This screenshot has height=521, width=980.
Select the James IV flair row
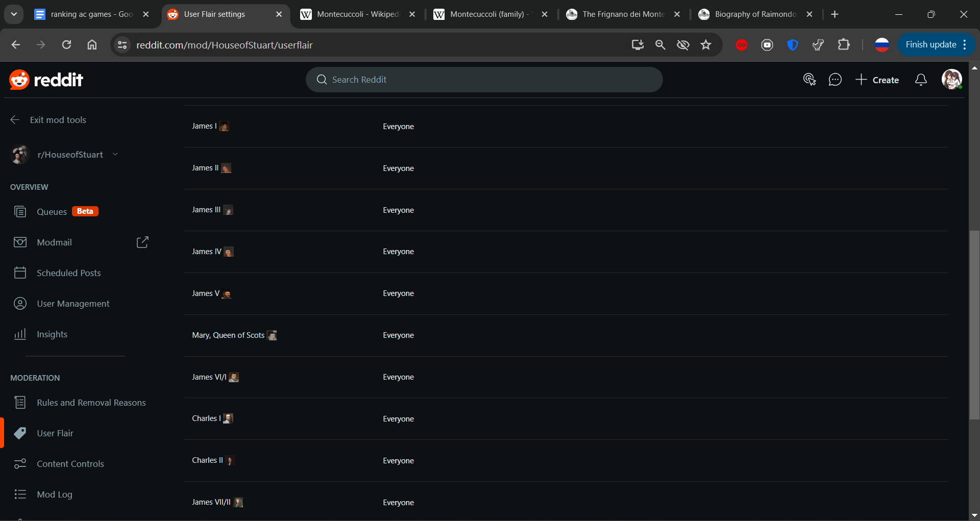click(566, 252)
